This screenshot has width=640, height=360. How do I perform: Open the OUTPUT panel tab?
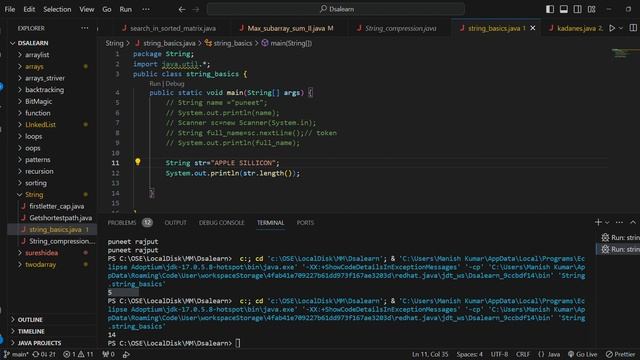click(176, 223)
